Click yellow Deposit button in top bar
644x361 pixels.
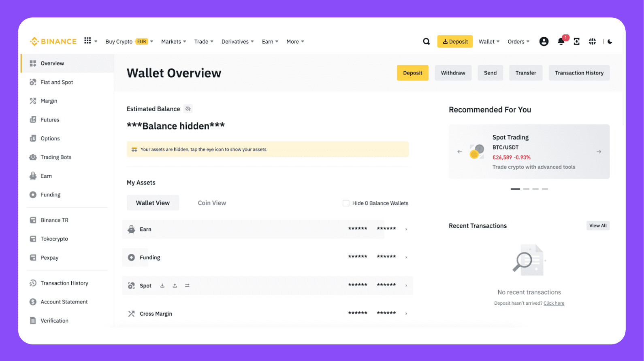(455, 41)
